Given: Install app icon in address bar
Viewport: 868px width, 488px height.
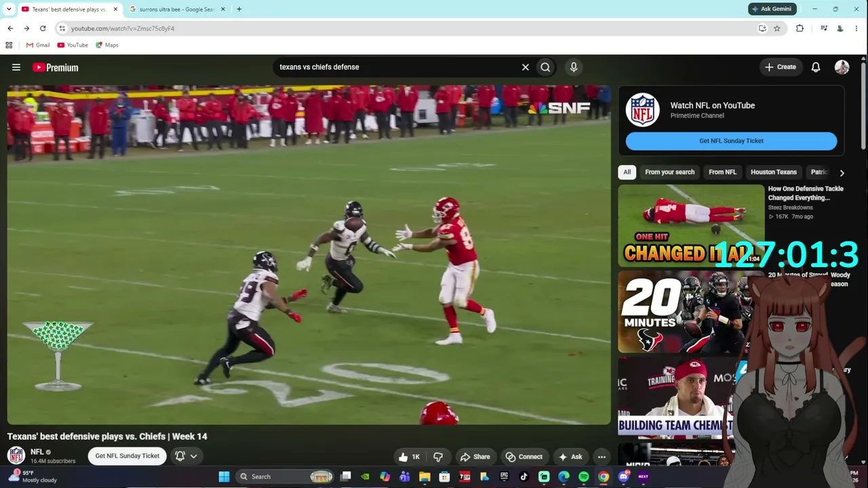Looking at the screenshot, I should click(762, 28).
